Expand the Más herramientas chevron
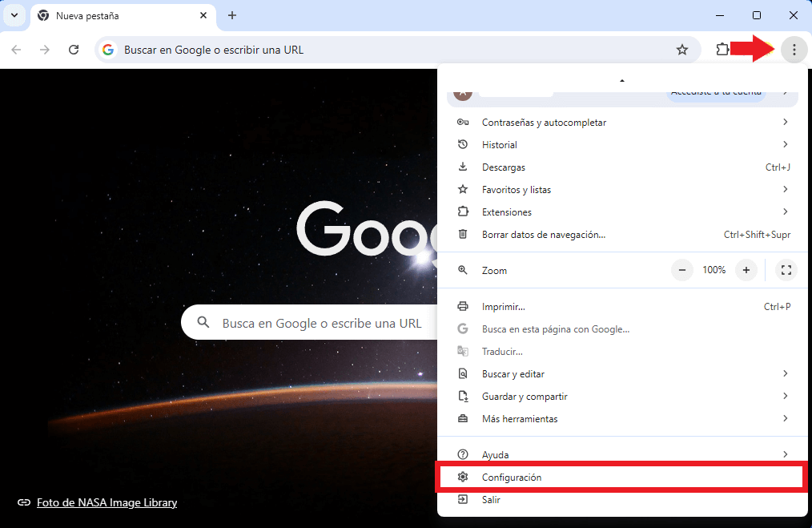The width and height of the screenshot is (812, 528). [x=785, y=418]
